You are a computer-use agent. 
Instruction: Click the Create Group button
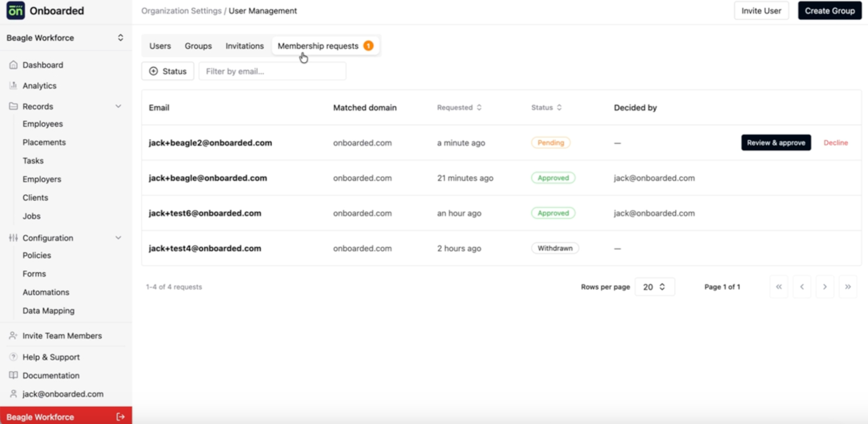[x=829, y=11]
